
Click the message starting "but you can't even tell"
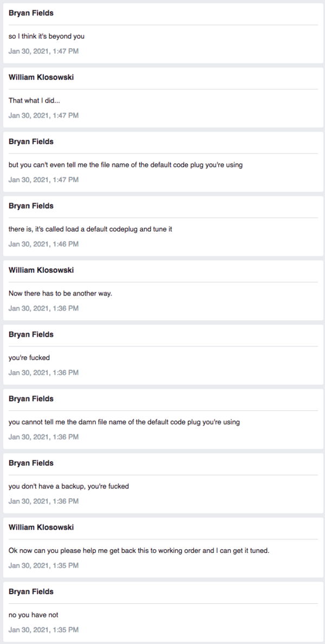[x=125, y=165]
